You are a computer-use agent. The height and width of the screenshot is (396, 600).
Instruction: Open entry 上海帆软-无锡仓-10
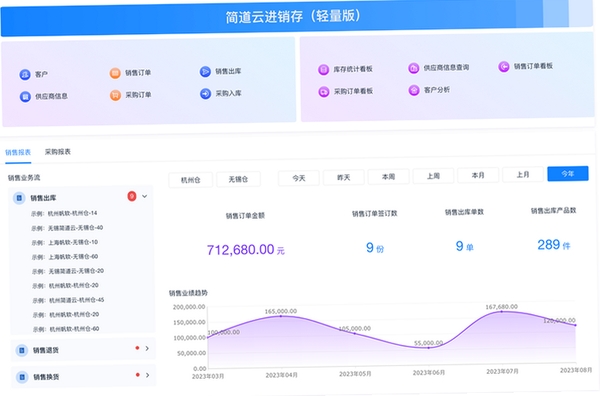point(73,242)
